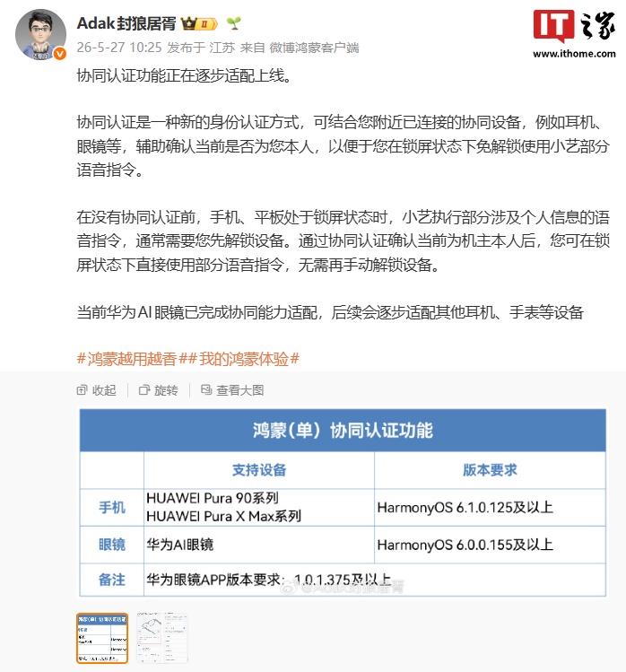
Task: Select first thumbnail with orange border
Action: 102,638
